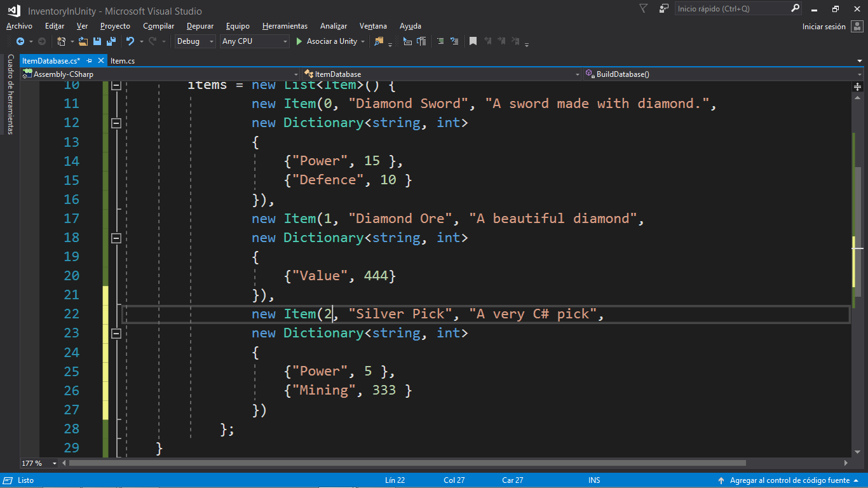Collapse the outline block at line 18

pyautogui.click(x=116, y=238)
